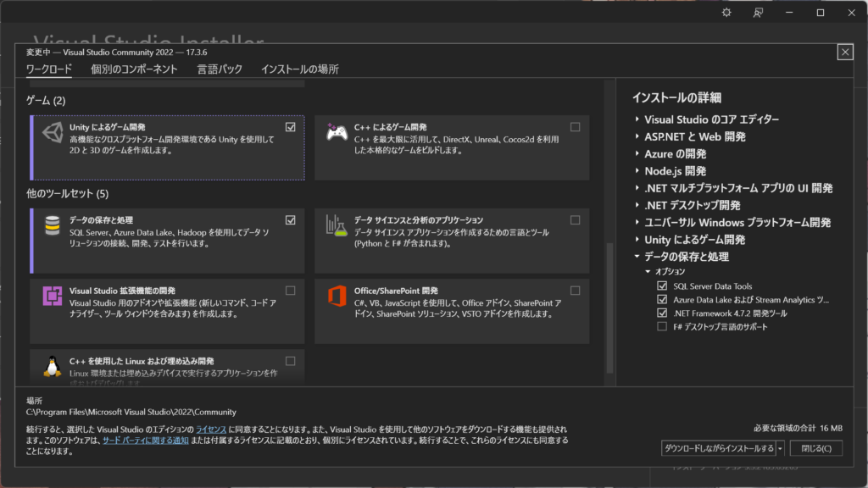Viewport: 868px width, 488px height.
Task: Click the Unity によるゲーム開発 workload title
Action: (108, 127)
